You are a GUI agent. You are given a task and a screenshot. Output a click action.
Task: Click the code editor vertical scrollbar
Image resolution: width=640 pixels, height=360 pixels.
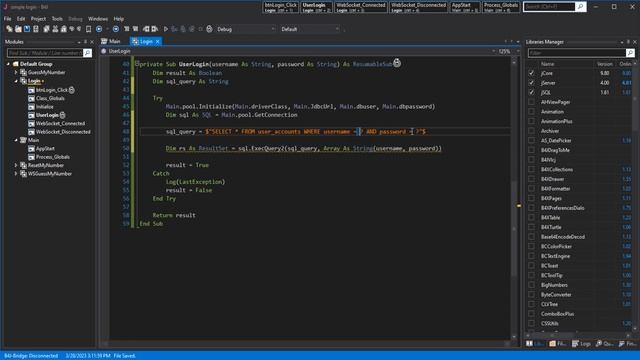click(514, 199)
